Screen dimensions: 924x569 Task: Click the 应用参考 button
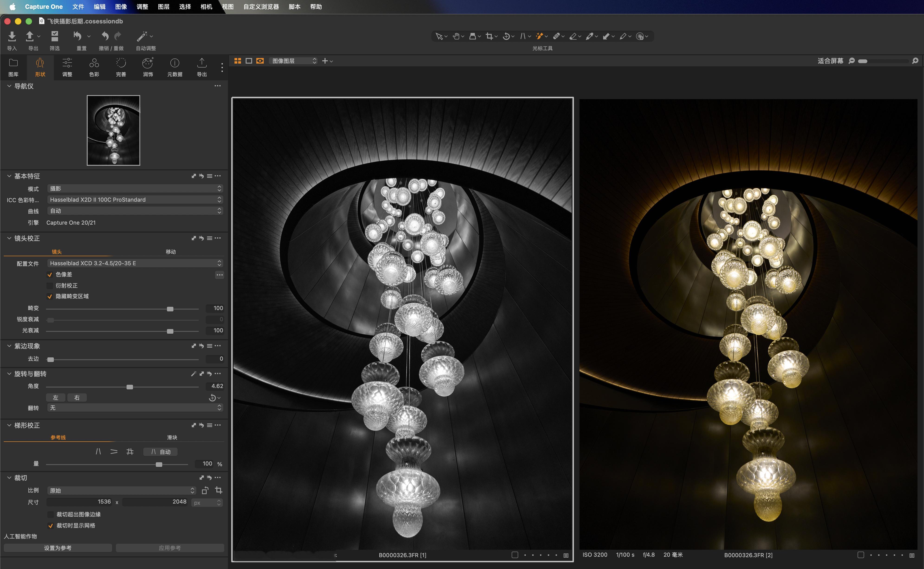[x=170, y=548]
